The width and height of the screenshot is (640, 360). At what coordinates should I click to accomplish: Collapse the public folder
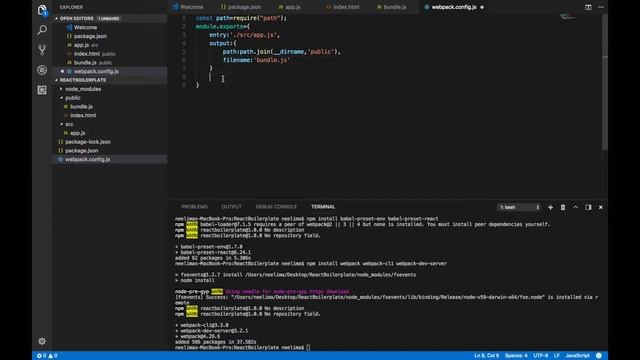[73, 98]
